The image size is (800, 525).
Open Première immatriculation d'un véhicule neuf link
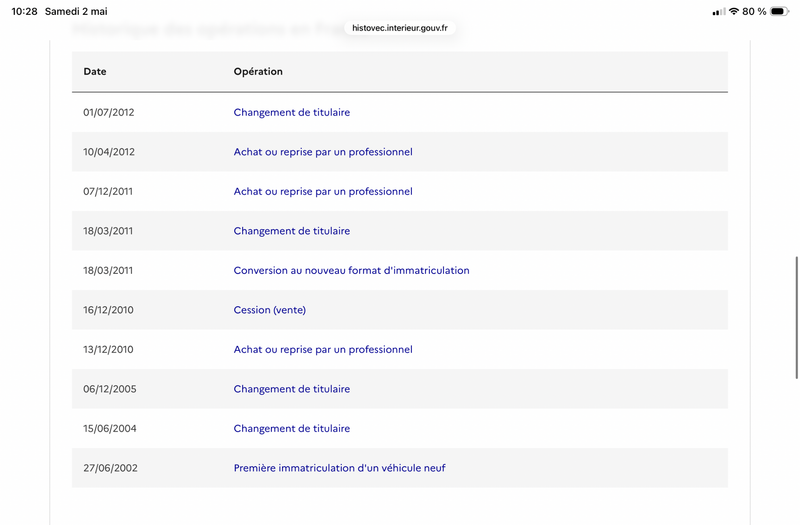click(340, 468)
